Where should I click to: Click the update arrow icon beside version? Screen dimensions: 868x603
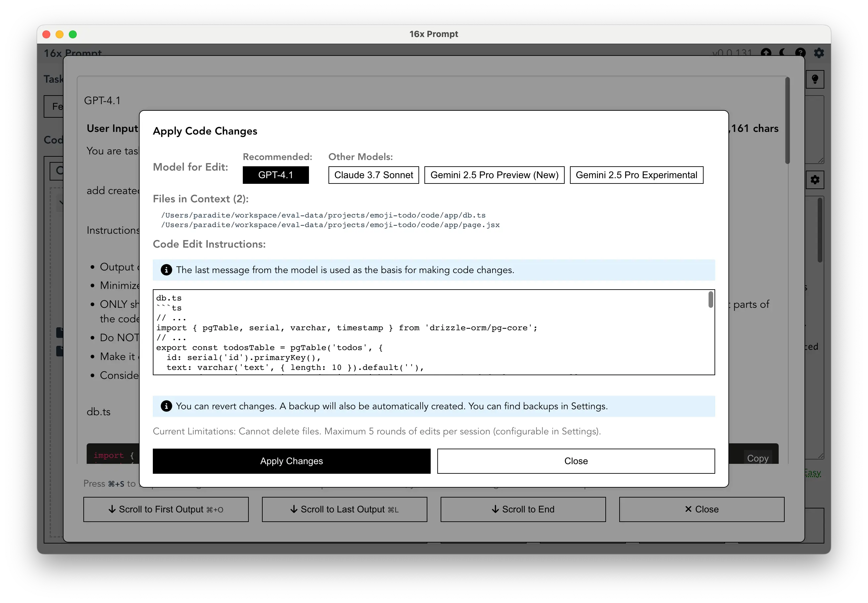766,53
